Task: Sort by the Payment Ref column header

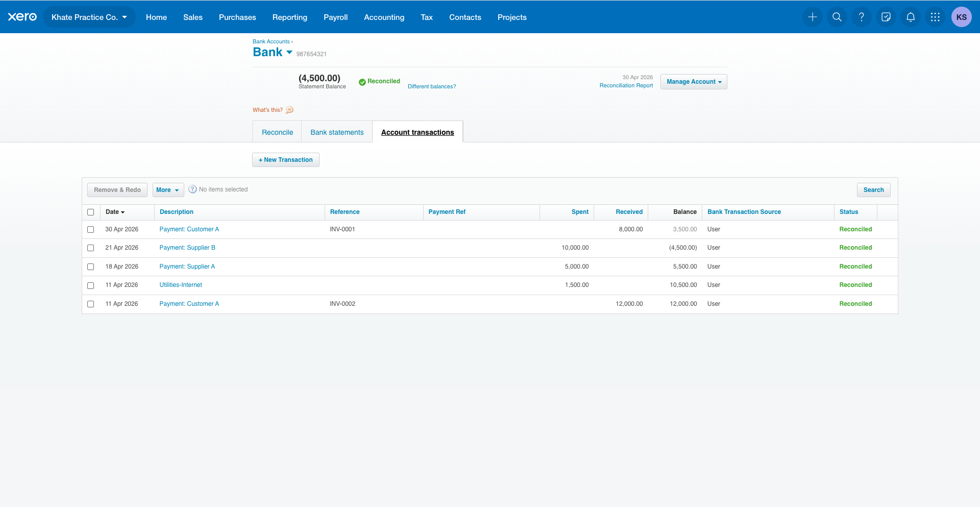Action: 447,212
